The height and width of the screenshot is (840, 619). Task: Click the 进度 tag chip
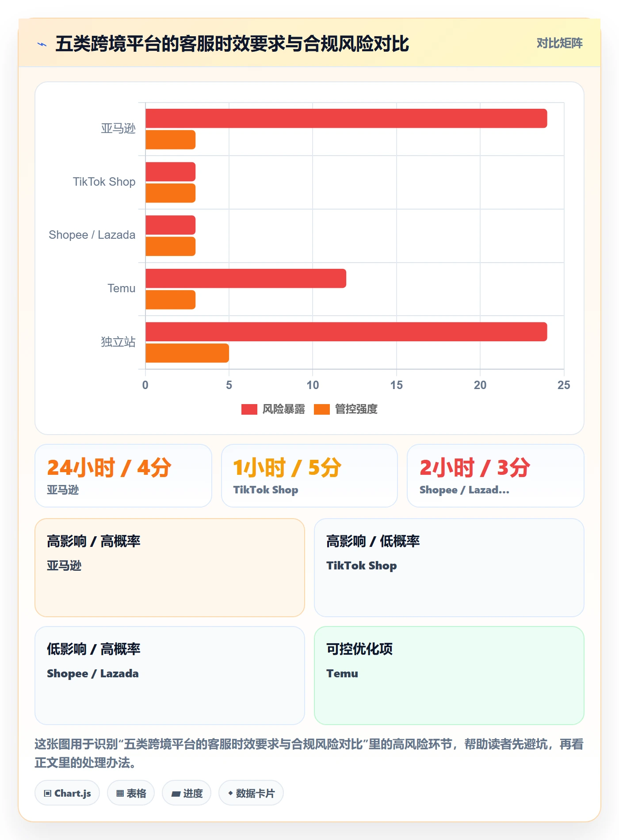(x=187, y=793)
